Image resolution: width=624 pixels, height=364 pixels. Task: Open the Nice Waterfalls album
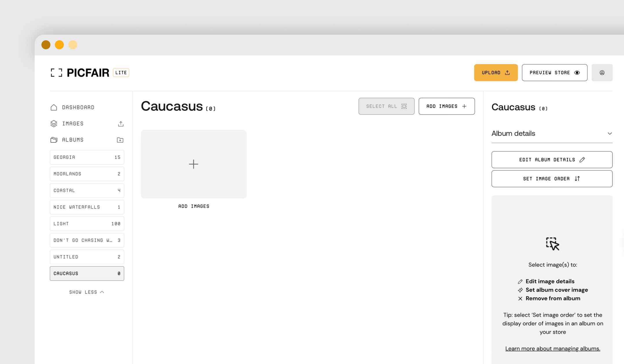click(x=87, y=207)
